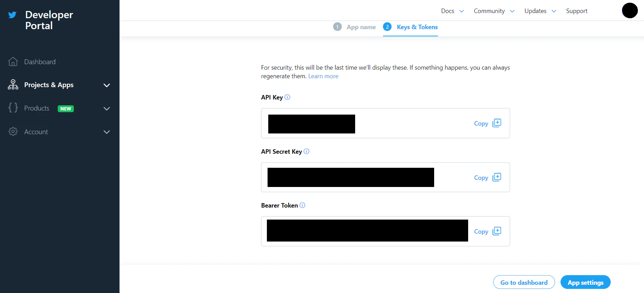Select the API Secret Key value field

tap(385, 177)
